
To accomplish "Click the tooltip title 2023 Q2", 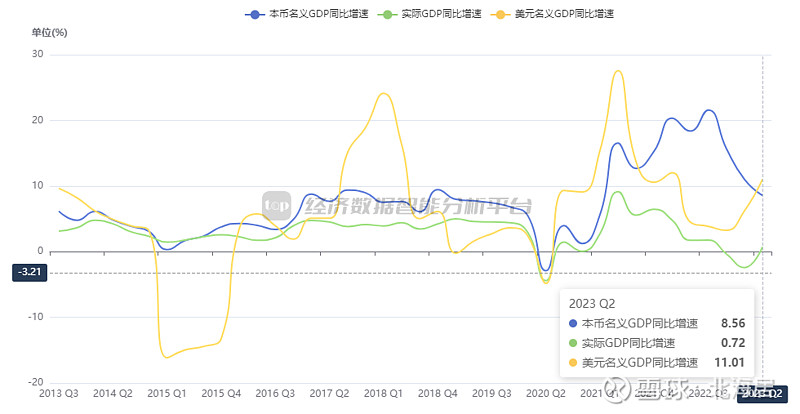I will (592, 304).
